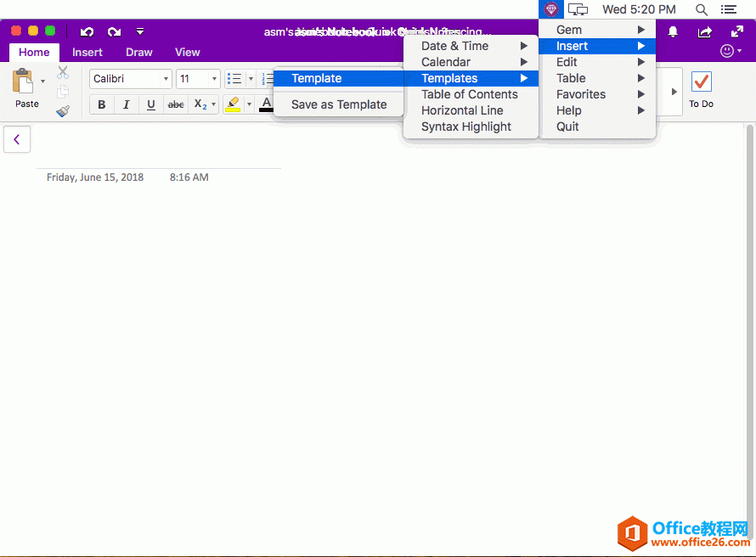Image resolution: width=756 pixels, height=557 pixels.
Task: Apply strikethrough formatting
Action: (x=175, y=104)
